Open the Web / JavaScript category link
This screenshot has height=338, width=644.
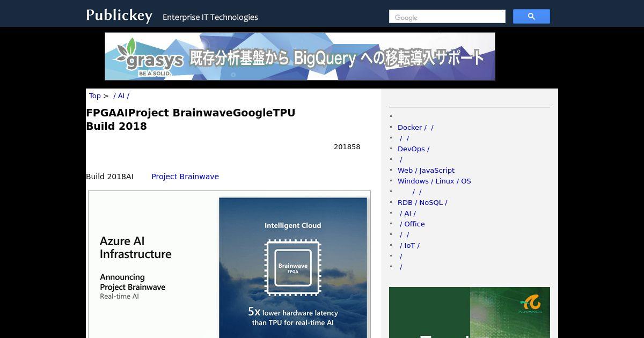coord(426,171)
